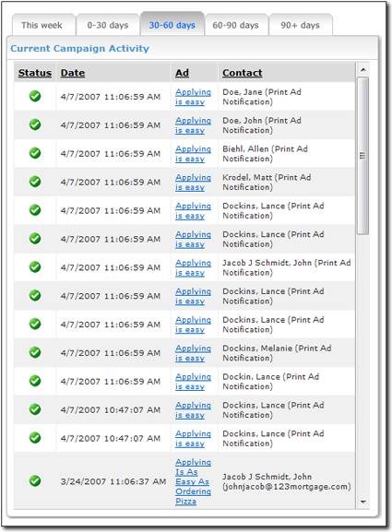Click green status checkmark for Biehl, Allen
Image resolution: width=392 pixels, height=532 pixels.
35,153
